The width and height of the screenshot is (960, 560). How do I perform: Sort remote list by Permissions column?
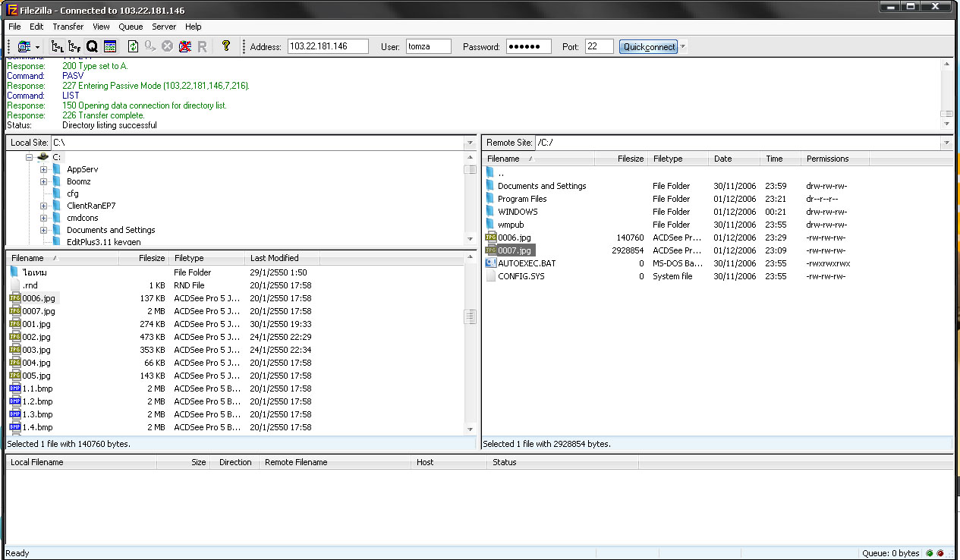point(835,159)
